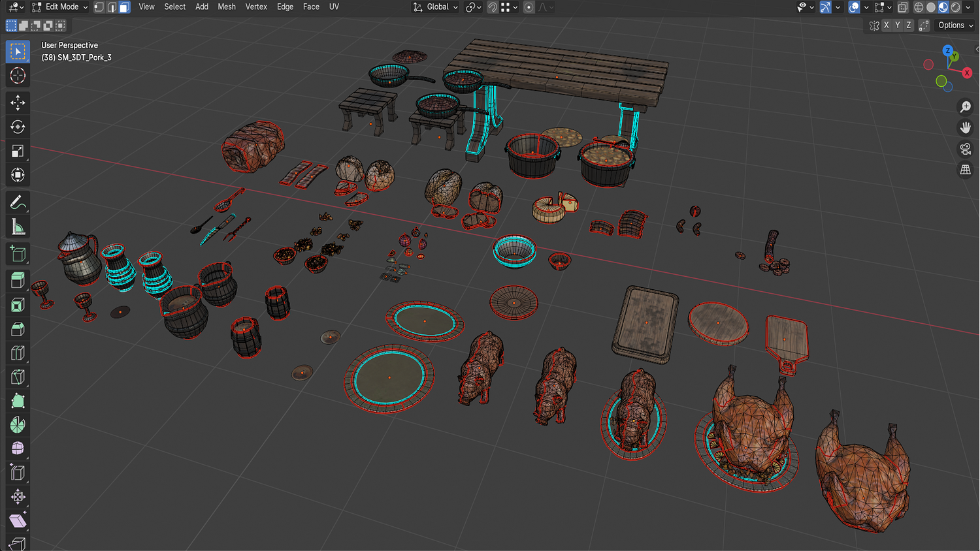980x551 pixels.
Task: Toggle viewport gizmos display
Action: tap(826, 7)
